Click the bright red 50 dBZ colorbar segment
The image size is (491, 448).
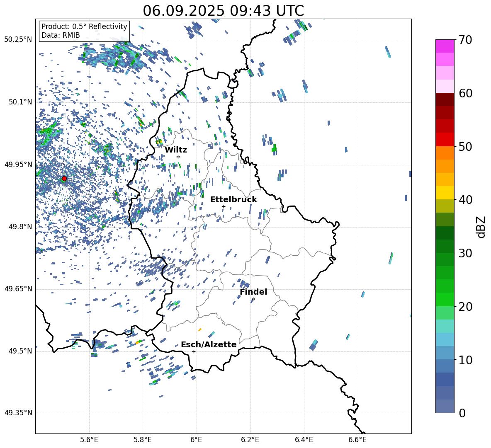coord(445,140)
